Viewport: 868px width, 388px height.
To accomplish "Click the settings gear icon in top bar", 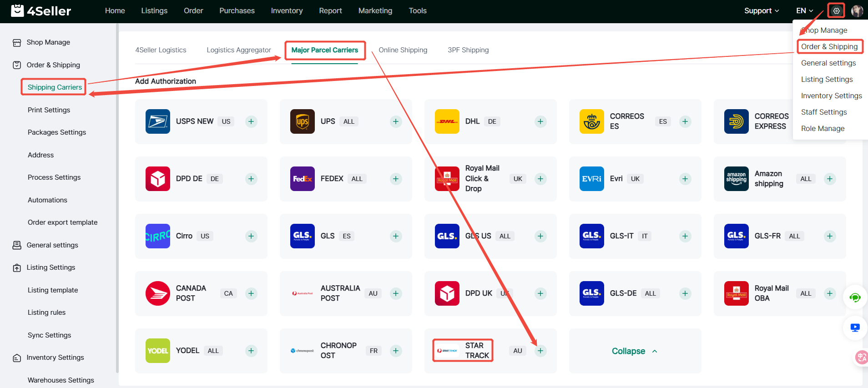I will (836, 10).
